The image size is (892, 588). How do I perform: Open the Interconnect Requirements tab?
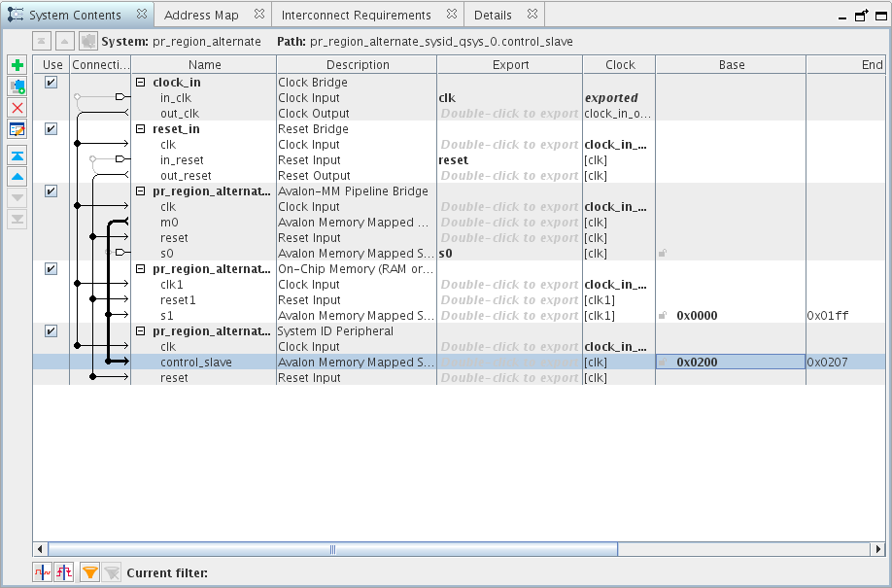356,16
